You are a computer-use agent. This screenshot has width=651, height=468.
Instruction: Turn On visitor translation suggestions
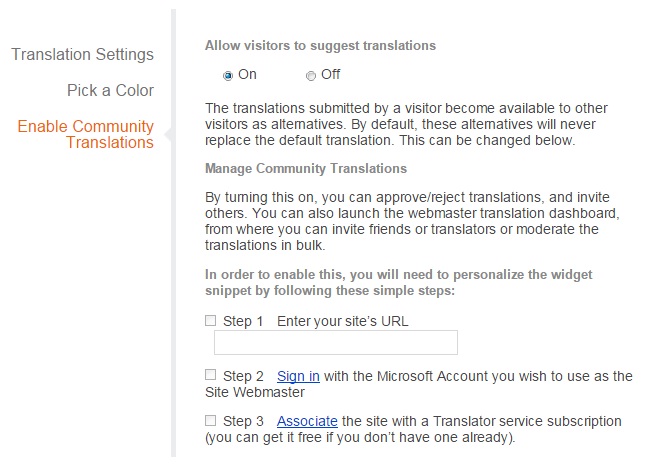pyautogui.click(x=229, y=75)
